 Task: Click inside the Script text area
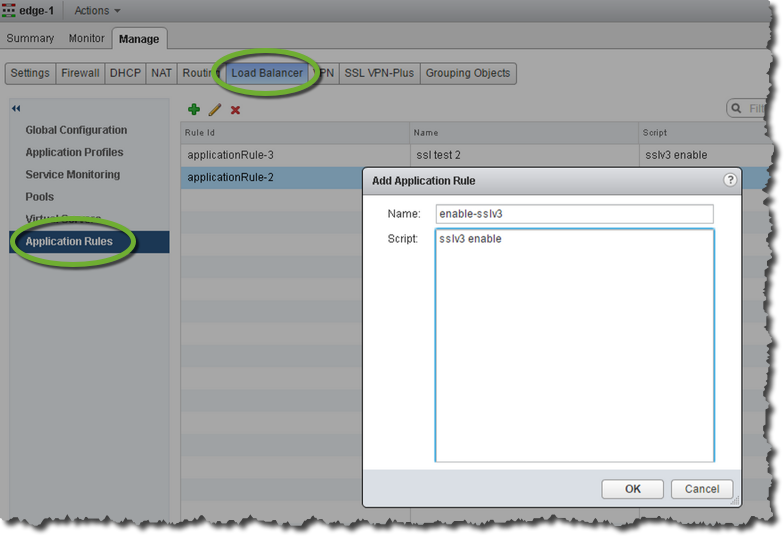pos(574,345)
